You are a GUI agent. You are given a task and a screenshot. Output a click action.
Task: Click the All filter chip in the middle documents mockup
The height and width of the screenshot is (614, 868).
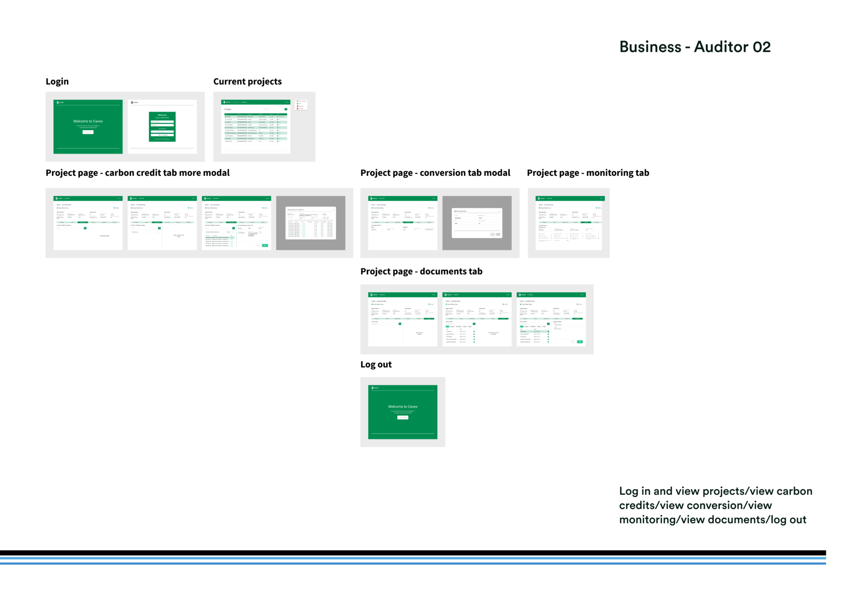coord(448,326)
